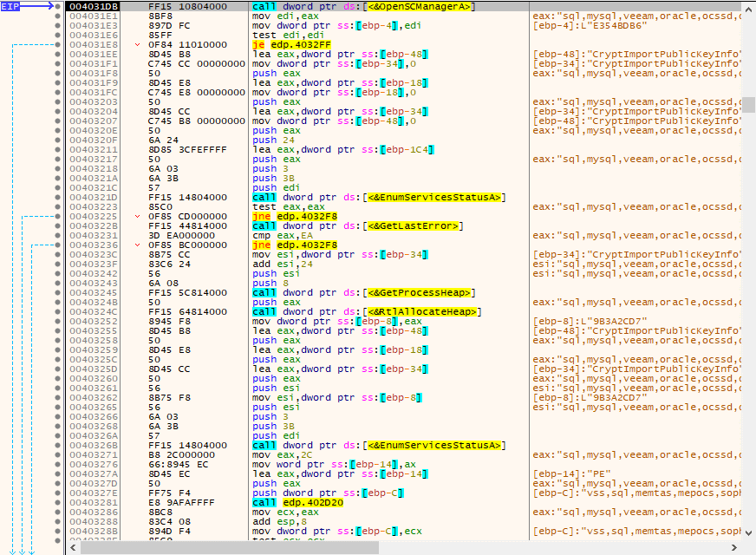Select 'push 8' instruction at 00403243
Viewport: 756px width, 555px height.
click(x=270, y=283)
